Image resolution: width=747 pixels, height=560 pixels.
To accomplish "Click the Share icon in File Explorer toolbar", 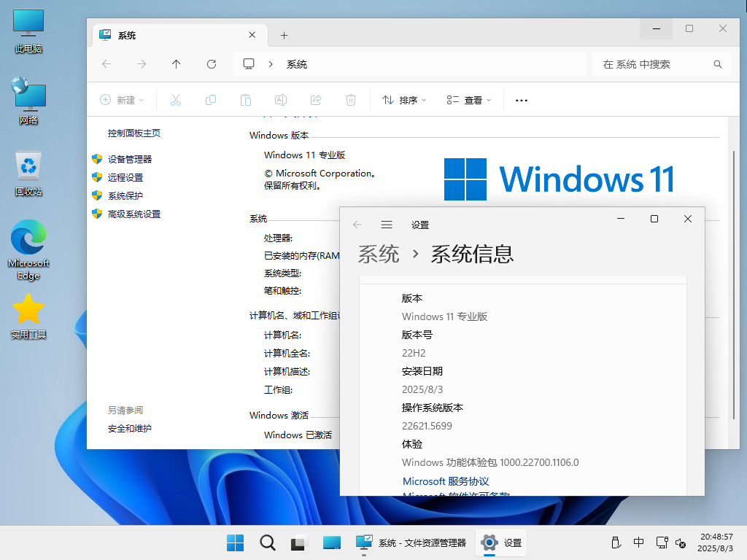I will (315, 100).
